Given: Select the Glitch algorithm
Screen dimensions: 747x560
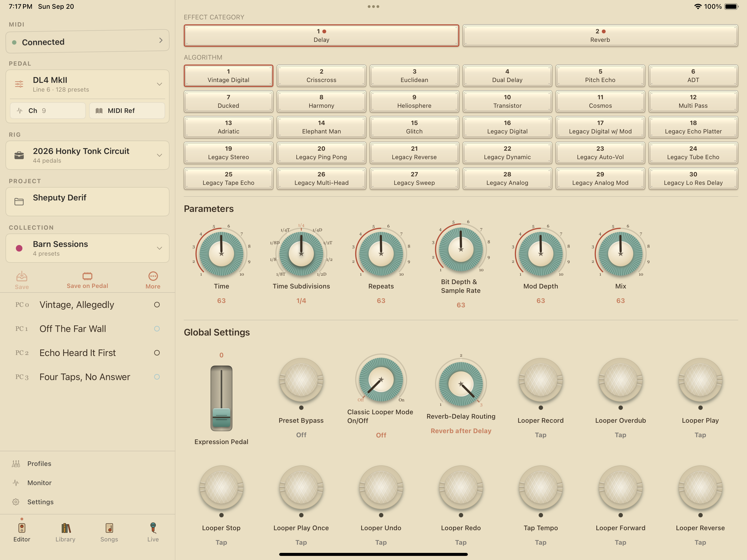Looking at the screenshot, I should (414, 127).
